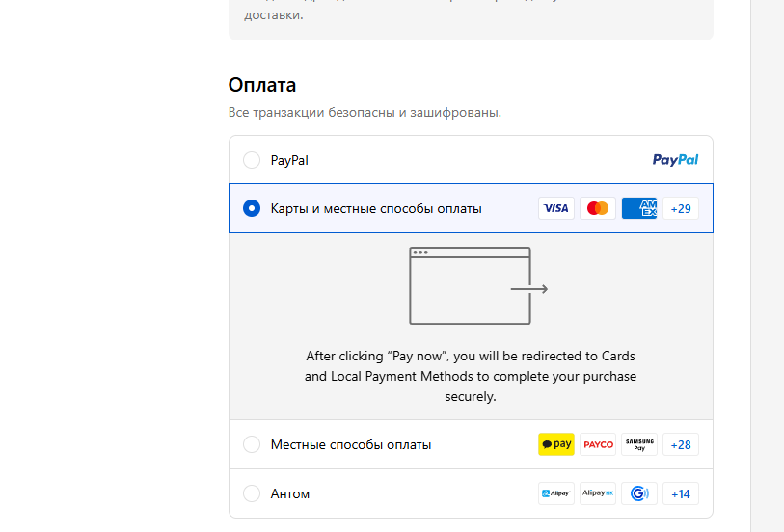784x532 pixels.
Task: Click the Mastercard logo icon
Action: pos(598,208)
